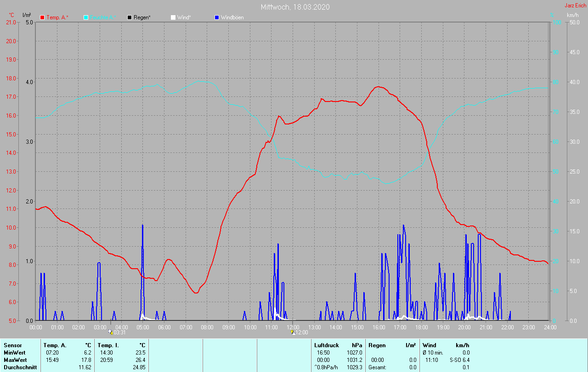Screen dimensions: 588x372
Task: Click the 'Sensor' table header
Action: point(12,345)
